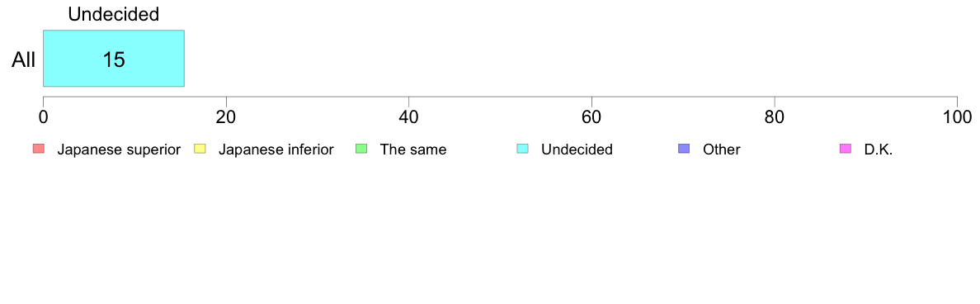Click the 100 axis tick label

coord(956,117)
